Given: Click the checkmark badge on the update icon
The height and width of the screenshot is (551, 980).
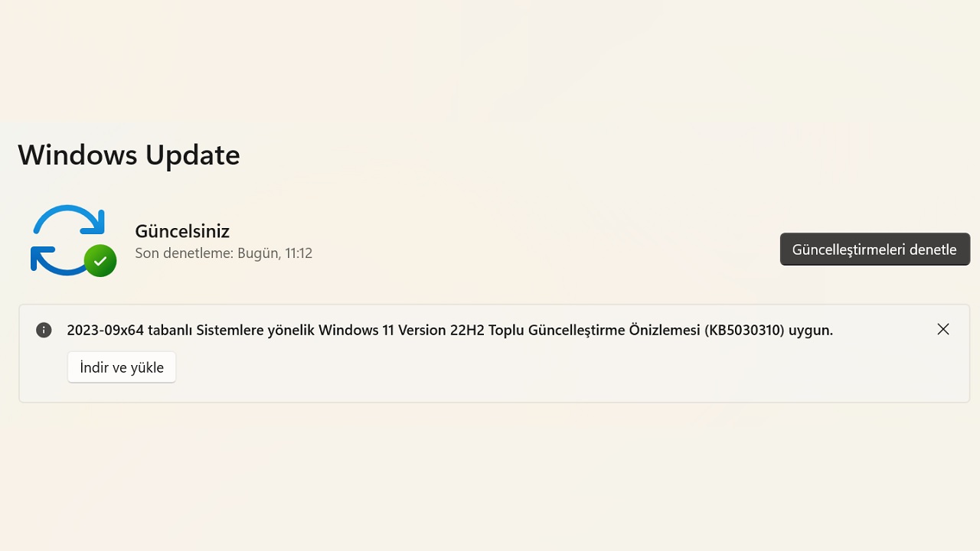Looking at the screenshot, I should (x=100, y=261).
